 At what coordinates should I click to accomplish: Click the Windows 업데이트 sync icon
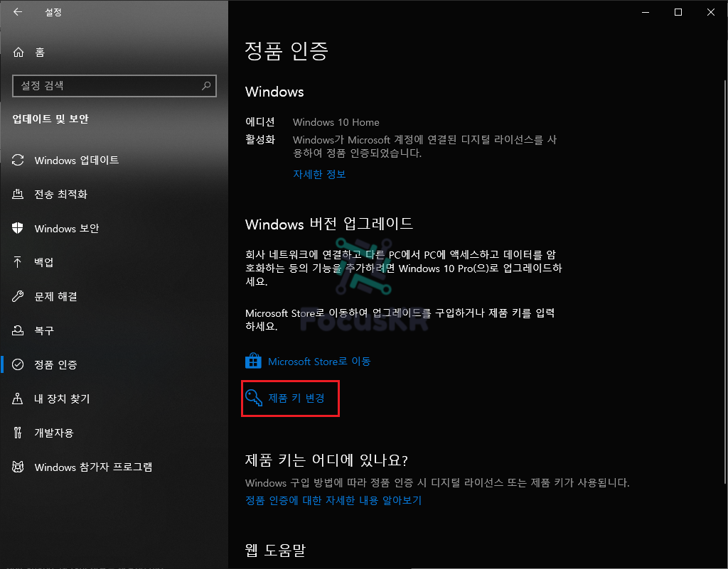point(18,160)
